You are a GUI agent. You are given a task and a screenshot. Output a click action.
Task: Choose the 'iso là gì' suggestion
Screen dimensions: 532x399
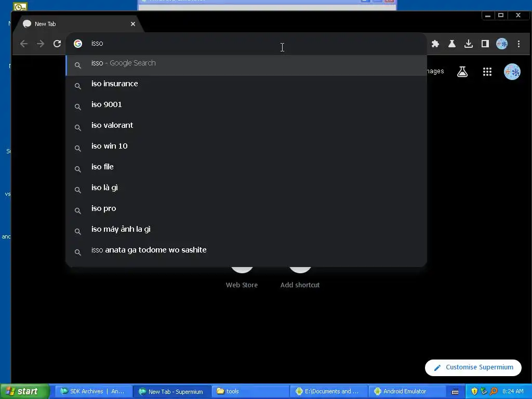246,190
